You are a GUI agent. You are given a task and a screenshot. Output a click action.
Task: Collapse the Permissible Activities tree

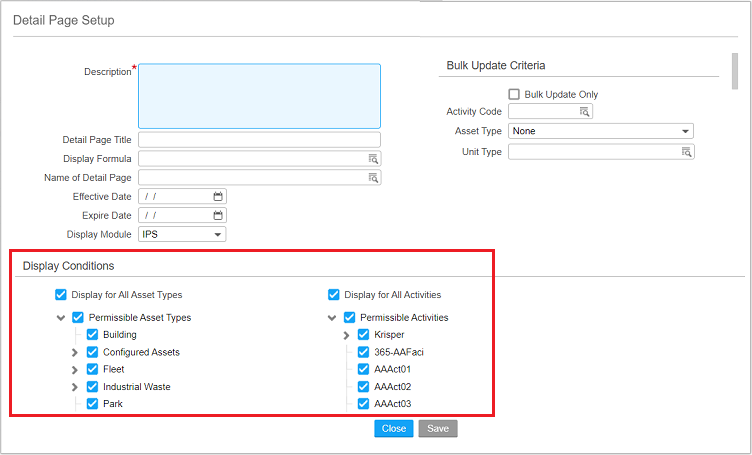tap(333, 318)
